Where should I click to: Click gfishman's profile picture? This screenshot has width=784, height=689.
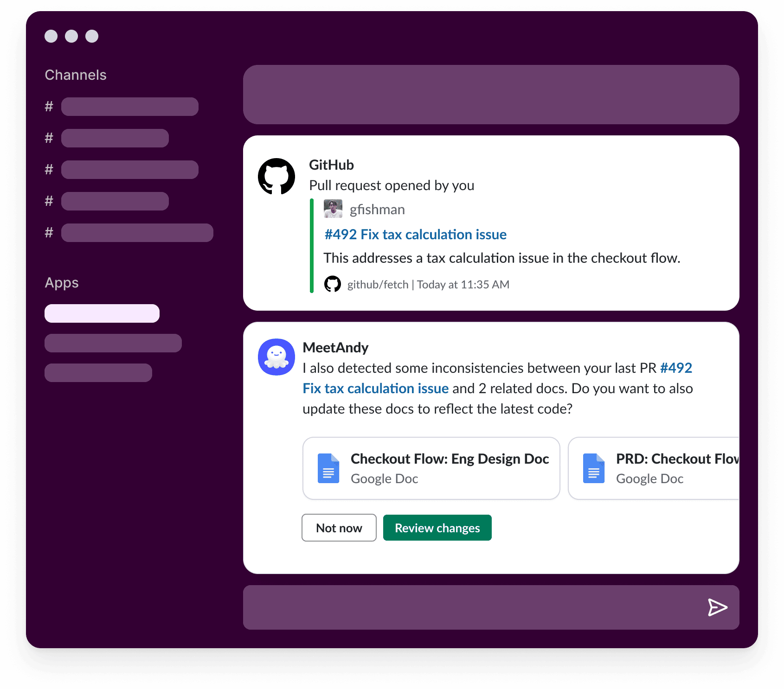click(x=333, y=209)
